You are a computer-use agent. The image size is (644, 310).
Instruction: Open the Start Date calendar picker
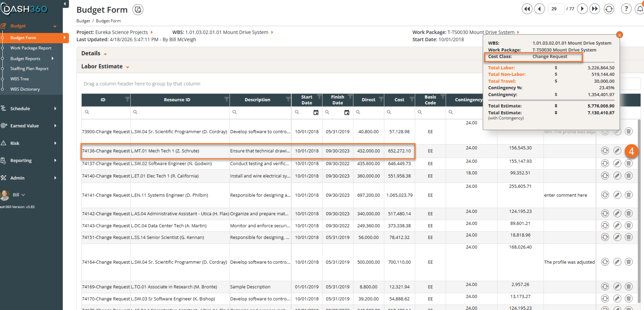[316, 112]
